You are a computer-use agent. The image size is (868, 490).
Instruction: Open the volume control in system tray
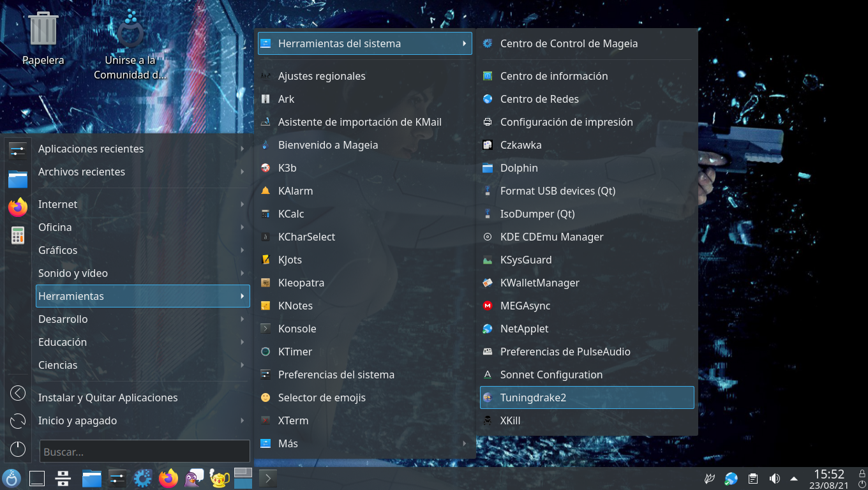(x=774, y=479)
